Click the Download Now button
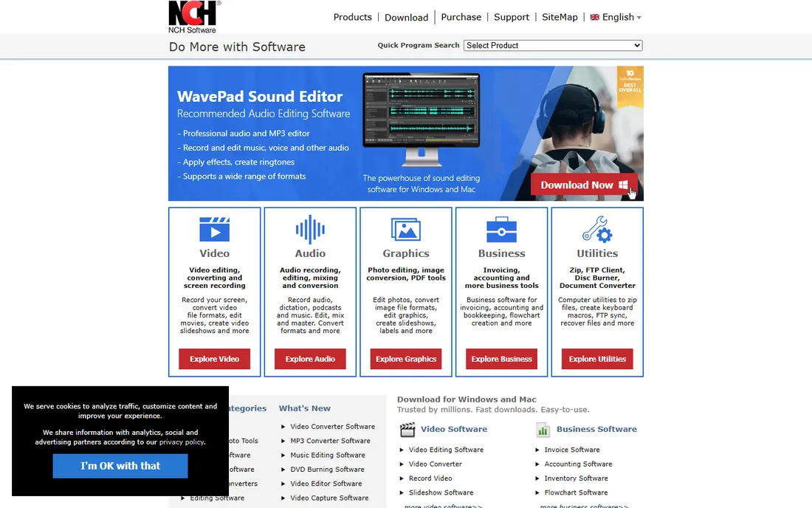This screenshot has height=508, width=812. coord(584,185)
